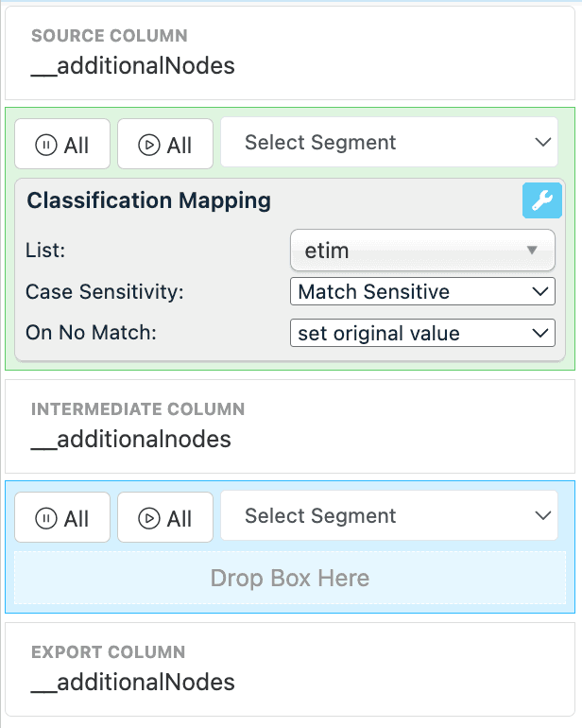This screenshot has height=728, width=582.
Task: Click the Classification Mapping box title
Action: [x=149, y=200]
